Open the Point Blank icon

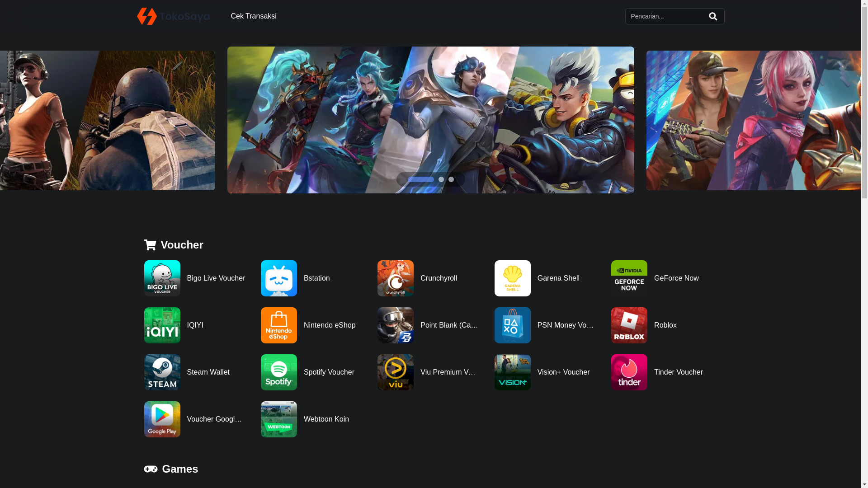tap(396, 325)
